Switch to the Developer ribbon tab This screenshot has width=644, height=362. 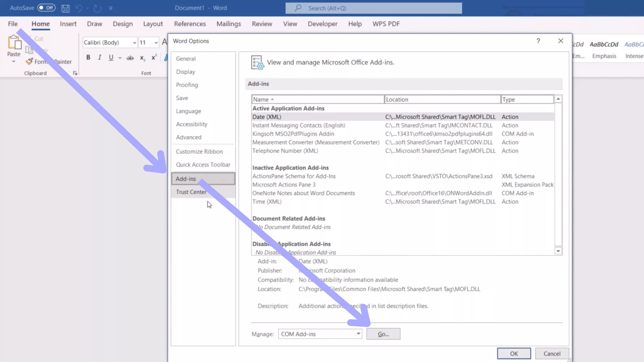[x=322, y=24]
